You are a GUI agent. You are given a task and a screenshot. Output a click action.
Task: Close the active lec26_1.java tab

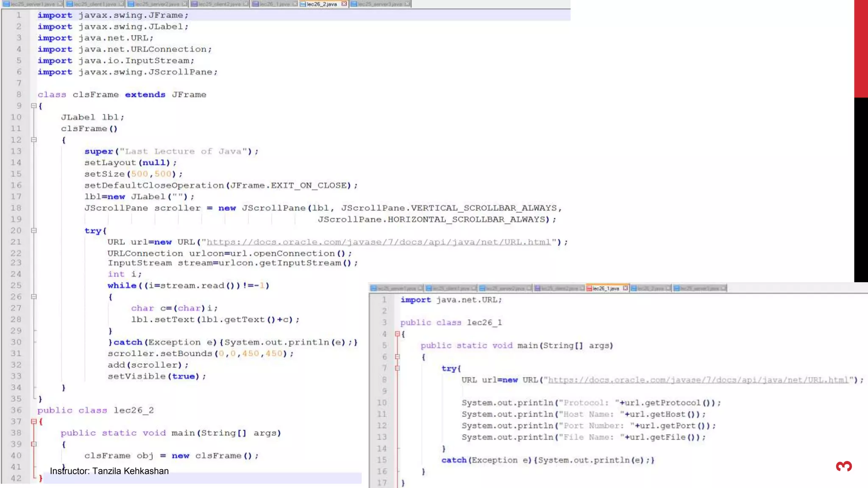(x=625, y=288)
